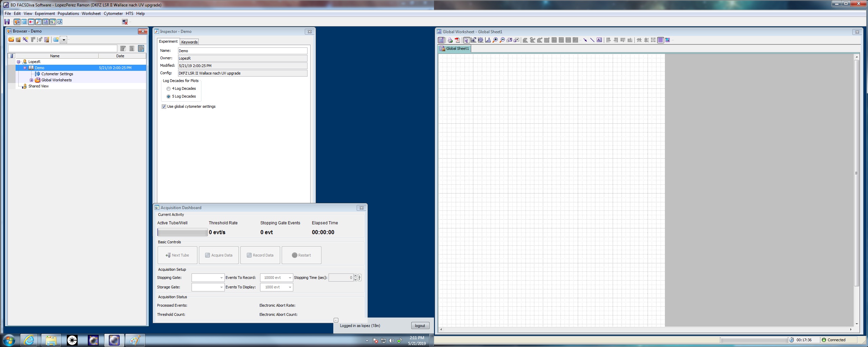Collapse the Demo experiment node

click(25, 68)
